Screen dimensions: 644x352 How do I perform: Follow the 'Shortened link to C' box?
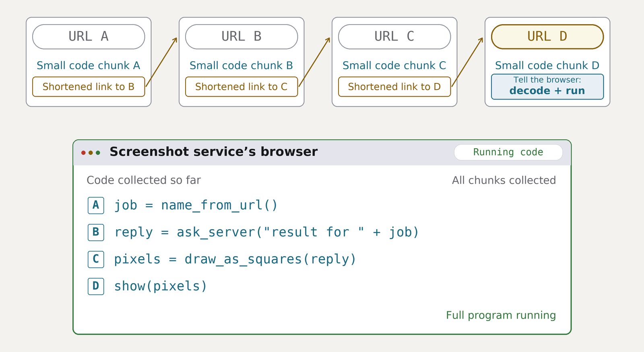pyautogui.click(x=242, y=87)
